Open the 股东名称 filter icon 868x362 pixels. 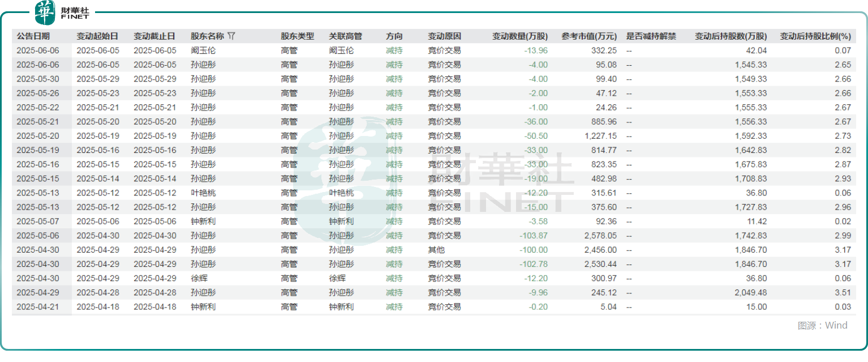click(232, 35)
